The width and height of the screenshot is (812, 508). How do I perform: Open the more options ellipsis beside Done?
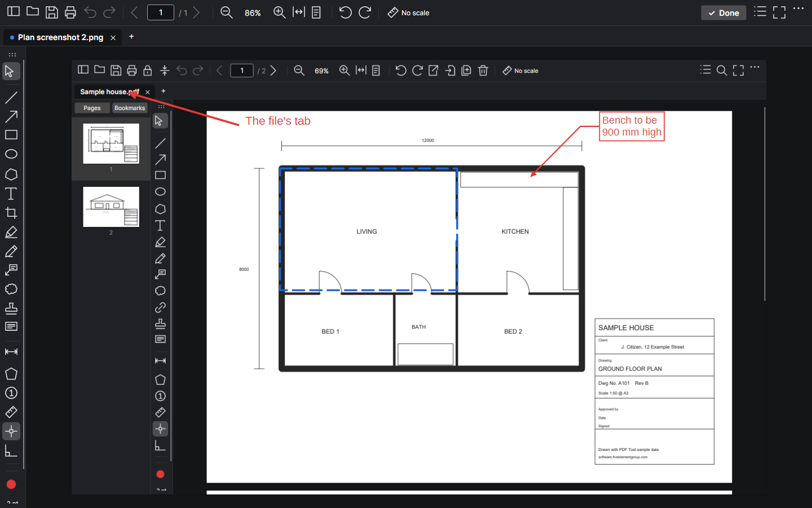(x=798, y=8)
